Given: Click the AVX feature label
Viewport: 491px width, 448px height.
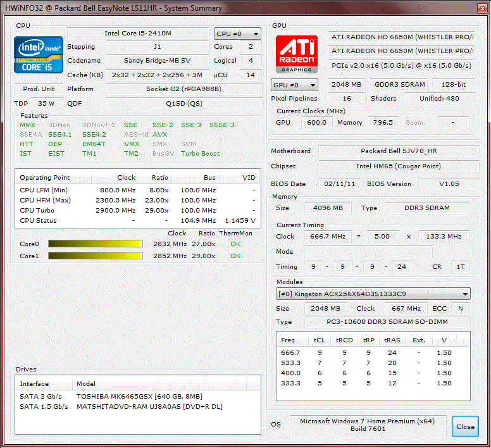Looking at the screenshot, I should coord(159,134).
